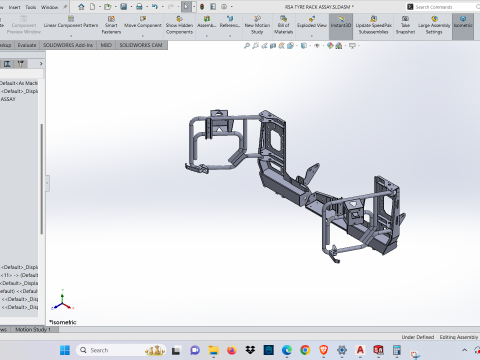
Task: Click Hide/Show Items icon
Action: click(x=317, y=46)
